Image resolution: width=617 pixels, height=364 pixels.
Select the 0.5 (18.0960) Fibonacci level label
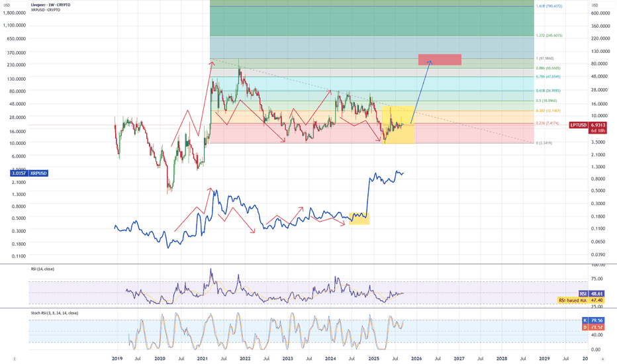coord(547,101)
